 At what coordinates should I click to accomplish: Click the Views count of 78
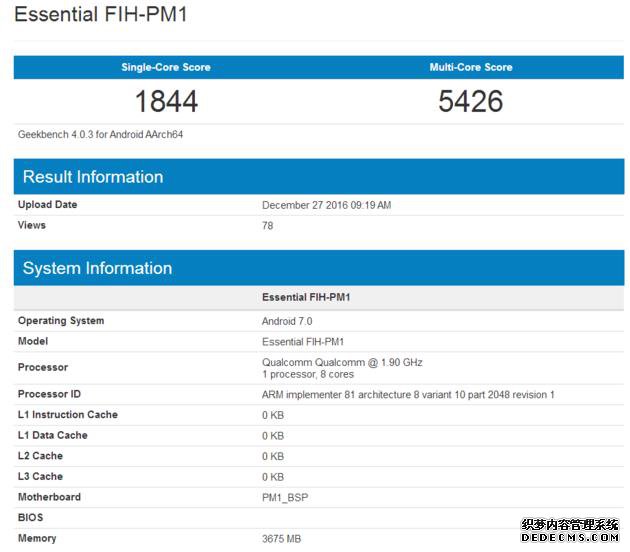267,226
